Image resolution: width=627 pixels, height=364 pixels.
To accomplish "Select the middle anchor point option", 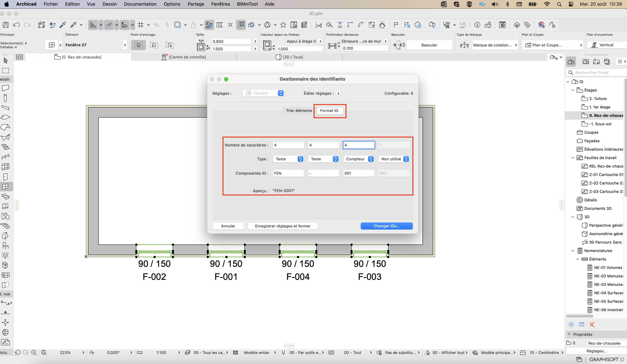I will point(154,45).
